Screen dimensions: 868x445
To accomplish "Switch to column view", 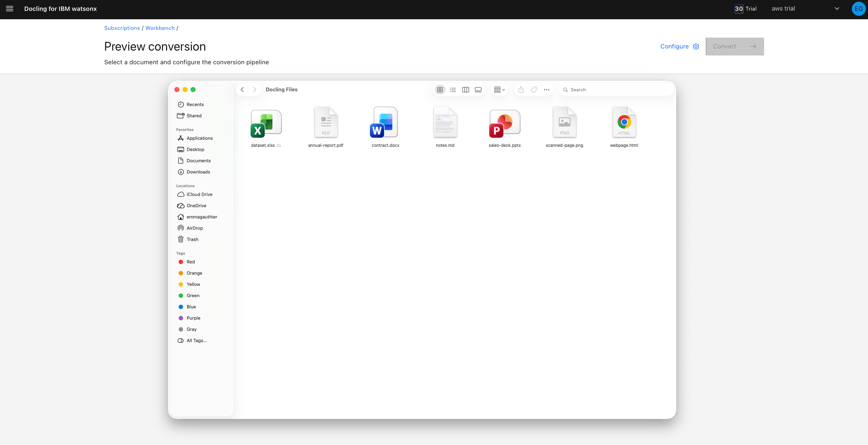I will 465,90.
